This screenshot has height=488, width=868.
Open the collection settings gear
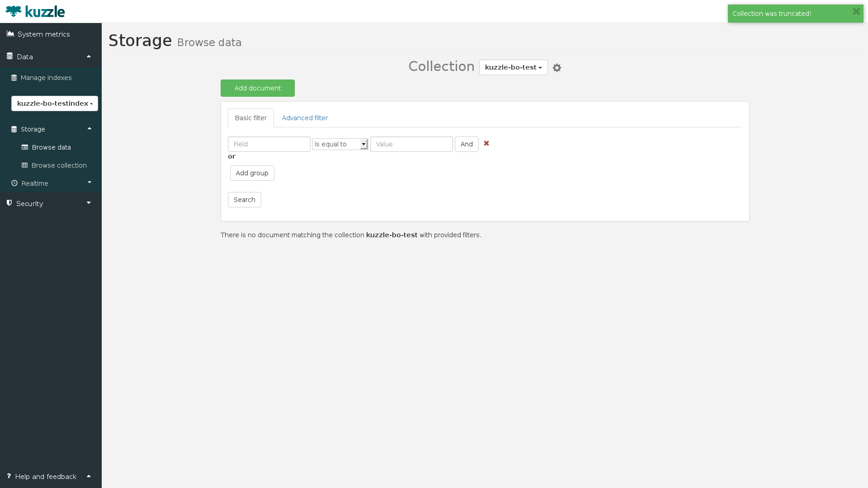pyautogui.click(x=557, y=68)
